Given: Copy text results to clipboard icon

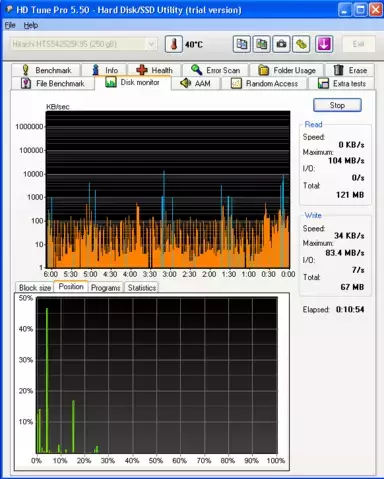Looking at the screenshot, I should (x=241, y=44).
